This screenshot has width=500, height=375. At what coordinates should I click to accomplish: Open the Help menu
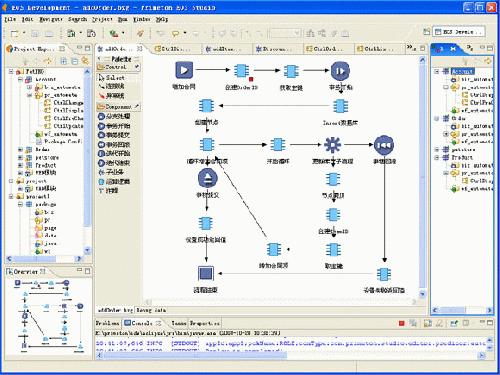[162, 20]
